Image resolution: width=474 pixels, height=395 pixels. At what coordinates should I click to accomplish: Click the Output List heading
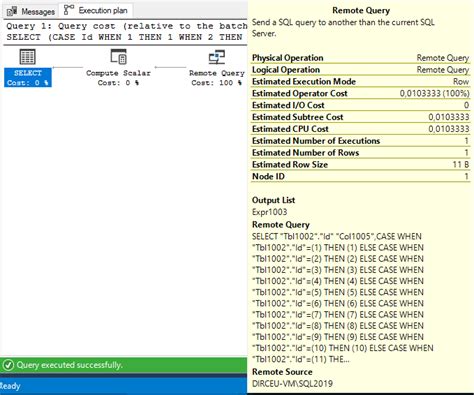(273, 200)
